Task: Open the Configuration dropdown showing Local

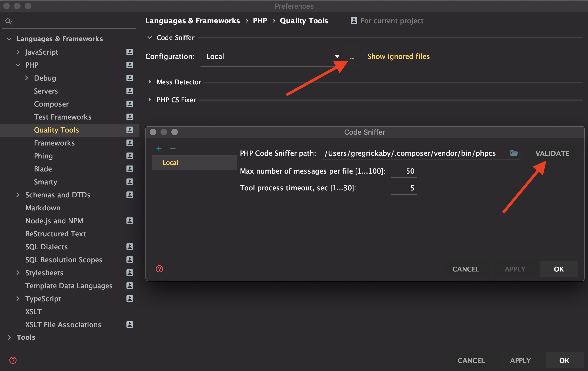Action: (x=337, y=57)
